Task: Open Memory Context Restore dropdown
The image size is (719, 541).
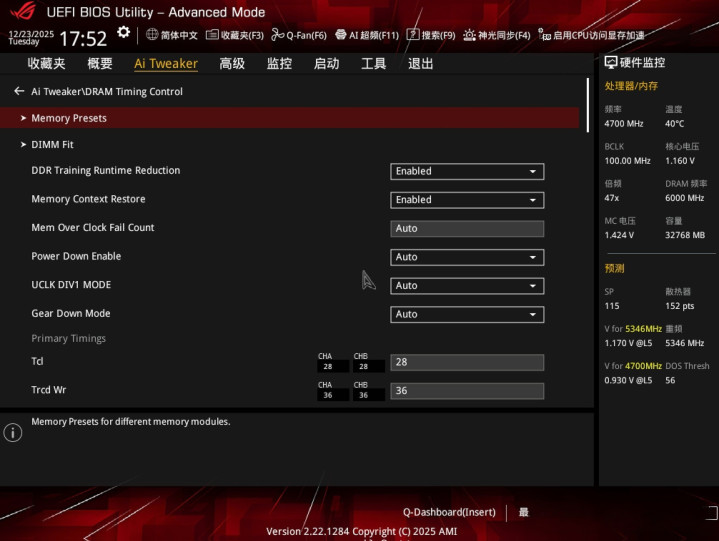Action: 466,200
